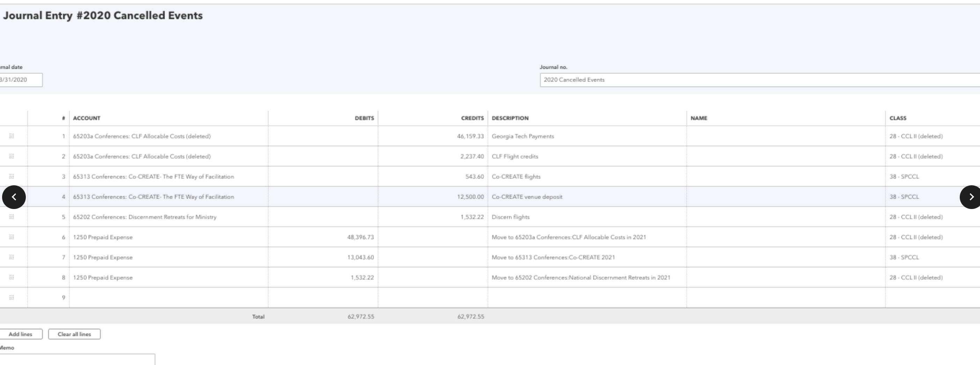Click inside the Memo text box
The image size is (980, 365).
coord(76,359)
